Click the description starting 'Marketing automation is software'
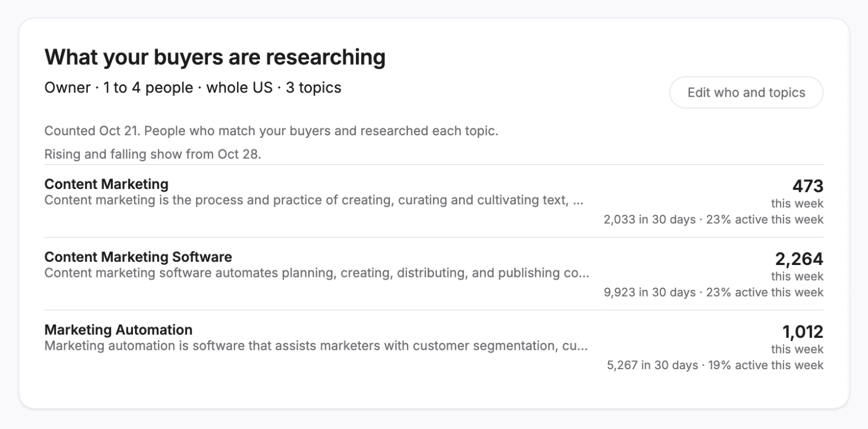The width and height of the screenshot is (868, 429). pyautogui.click(x=316, y=346)
